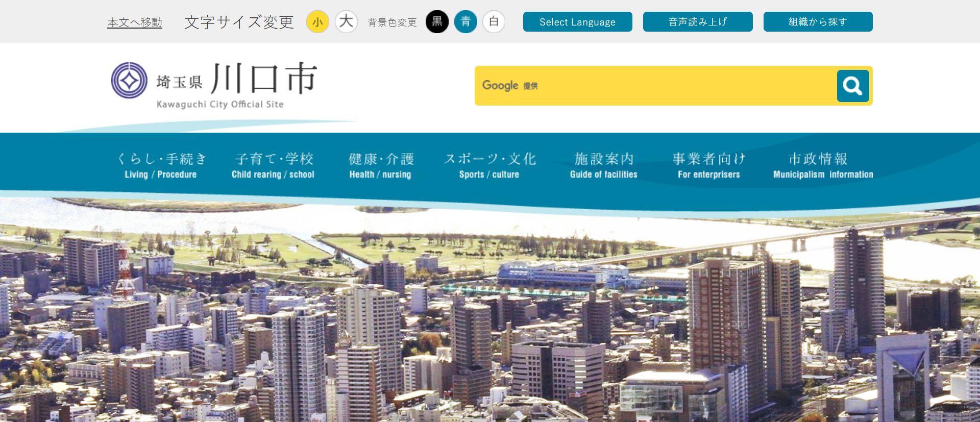Change background color to blue (青)

[465, 22]
